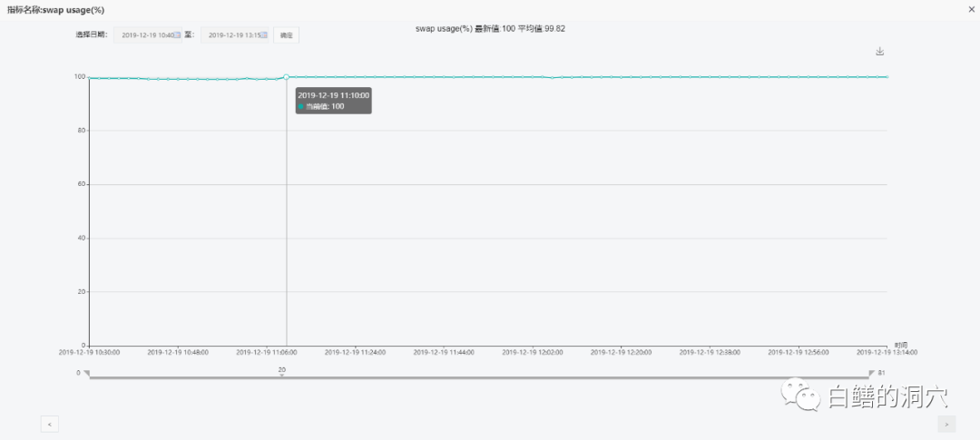Click tooltip value 当前值: 100
Screen dimensions: 980x440
click(324, 106)
